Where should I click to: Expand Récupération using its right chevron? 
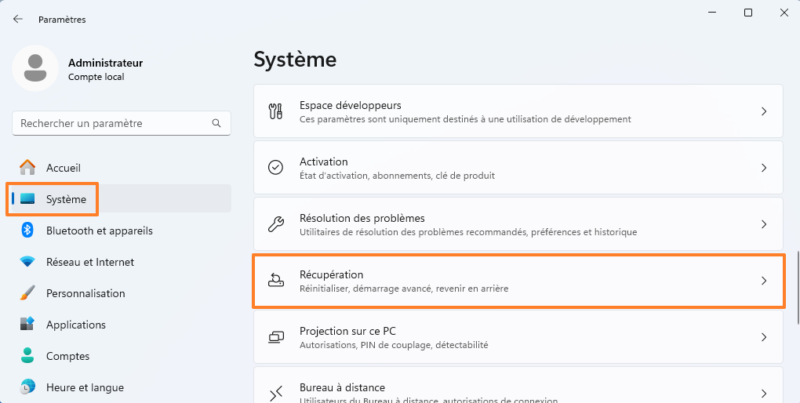click(764, 281)
